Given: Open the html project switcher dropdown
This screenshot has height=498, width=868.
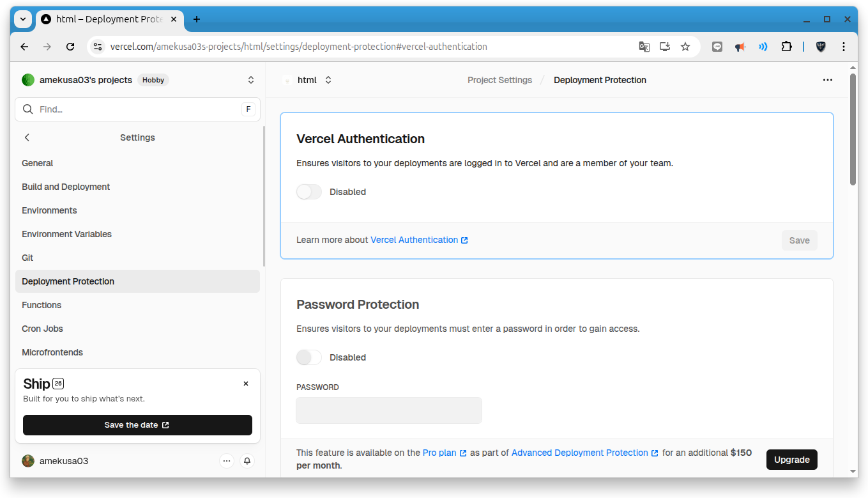Looking at the screenshot, I should 328,80.
